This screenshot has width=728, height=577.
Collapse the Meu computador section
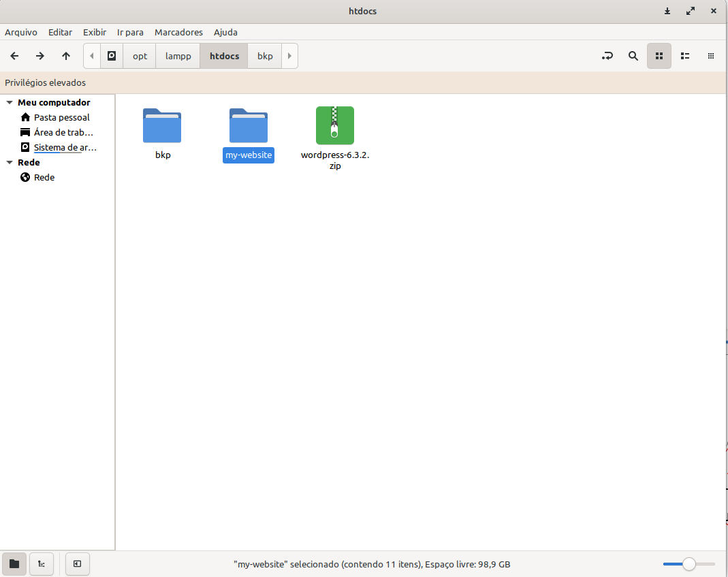point(10,102)
